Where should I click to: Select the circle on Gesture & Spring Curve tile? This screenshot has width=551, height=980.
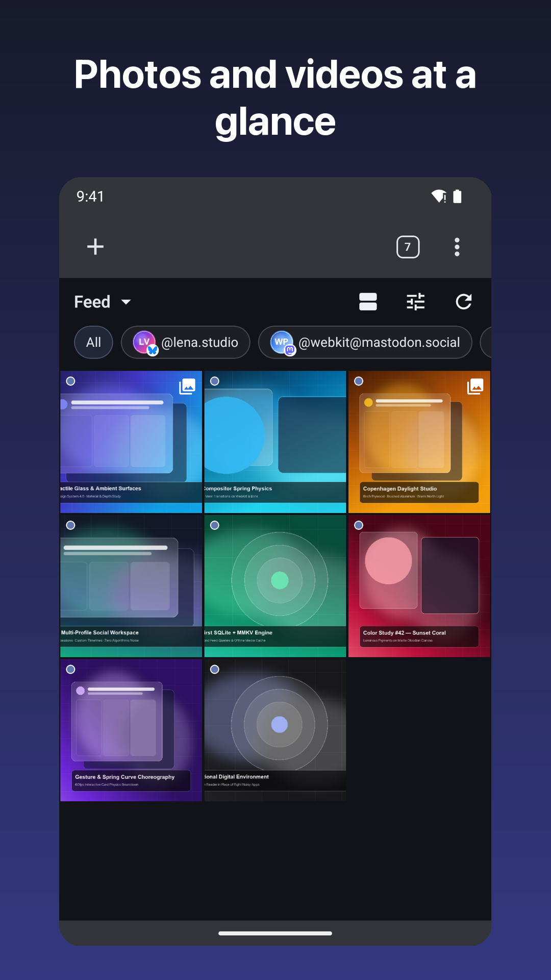coord(71,669)
